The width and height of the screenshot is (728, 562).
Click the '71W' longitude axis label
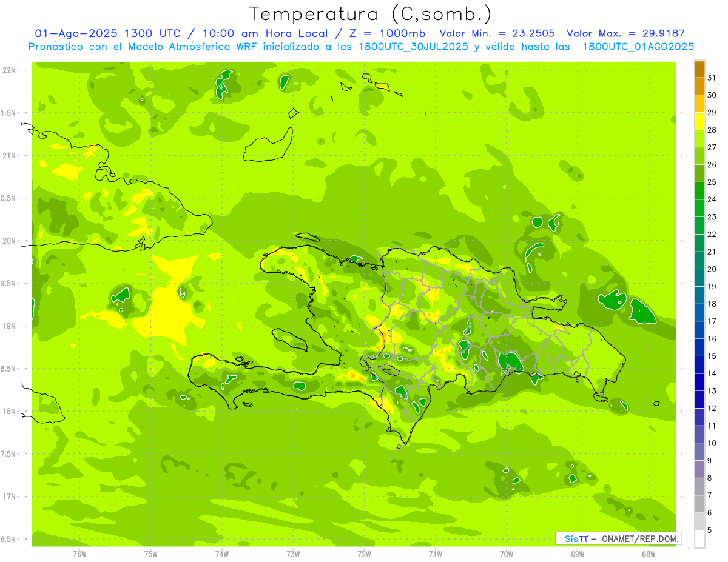click(435, 554)
